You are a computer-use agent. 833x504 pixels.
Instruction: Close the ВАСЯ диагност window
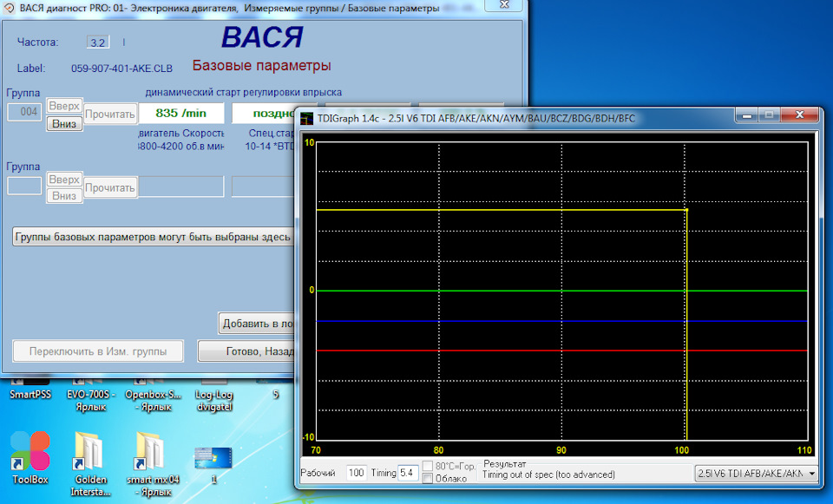pos(505,5)
